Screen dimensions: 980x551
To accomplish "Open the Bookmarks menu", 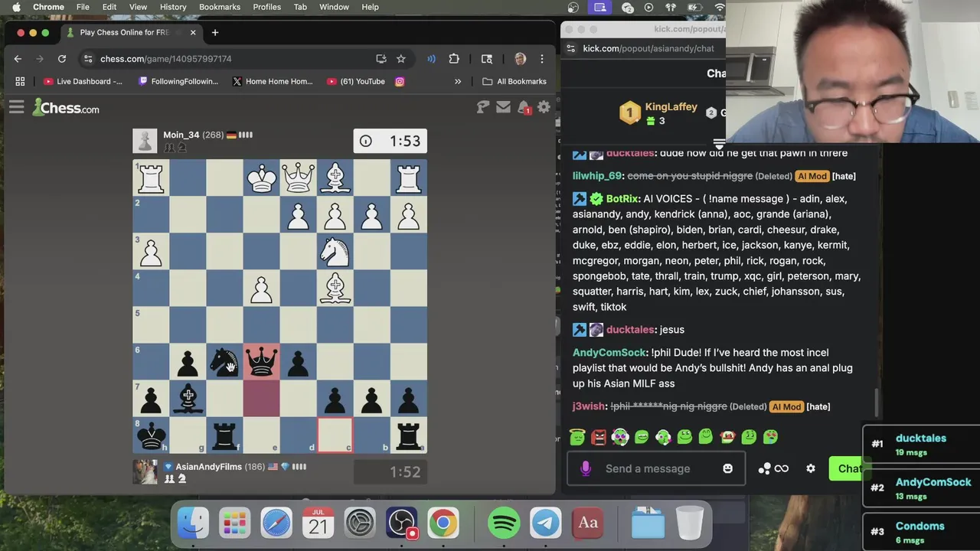I will tap(220, 7).
